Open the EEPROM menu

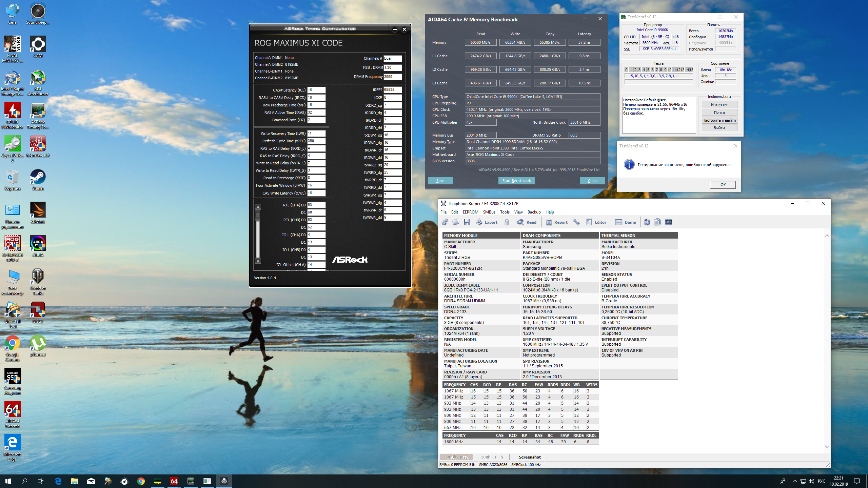470,212
